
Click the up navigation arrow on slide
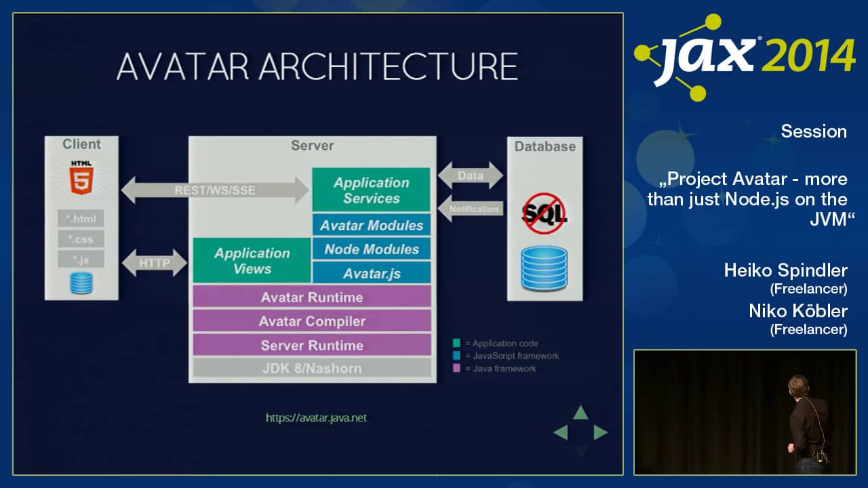(x=580, y=412)
